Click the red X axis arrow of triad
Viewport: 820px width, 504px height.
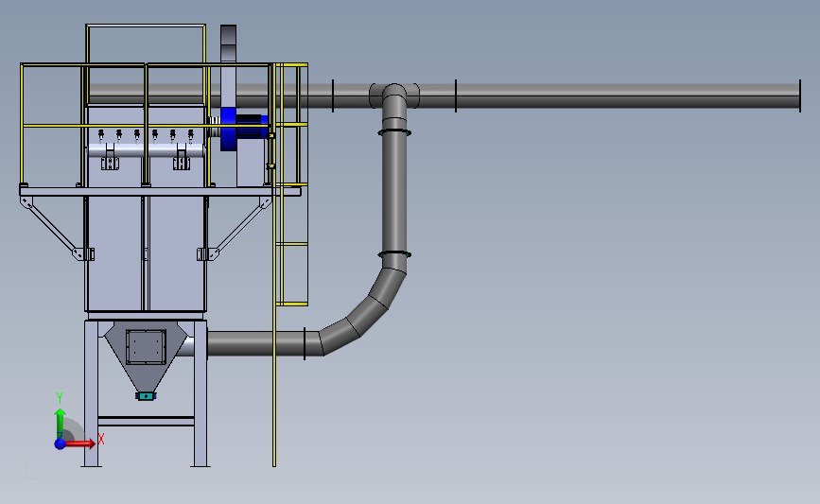[79, 443]
